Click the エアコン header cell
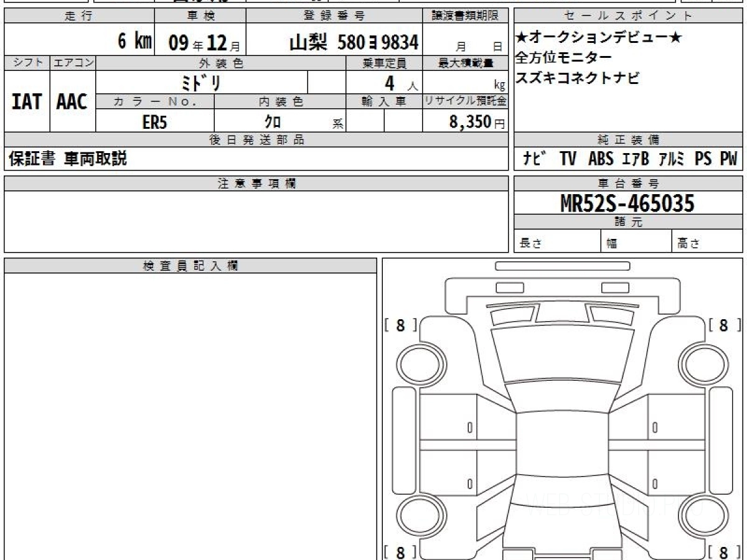 [x=73, y=63]
